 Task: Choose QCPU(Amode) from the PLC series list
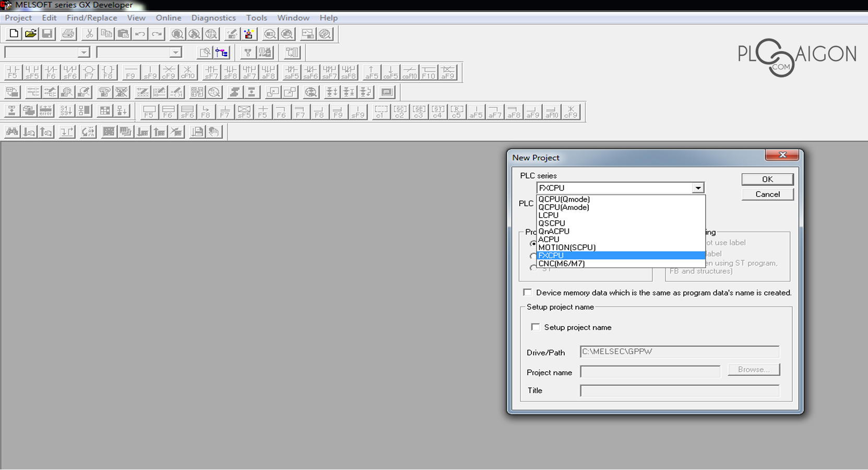coord(621,207)
